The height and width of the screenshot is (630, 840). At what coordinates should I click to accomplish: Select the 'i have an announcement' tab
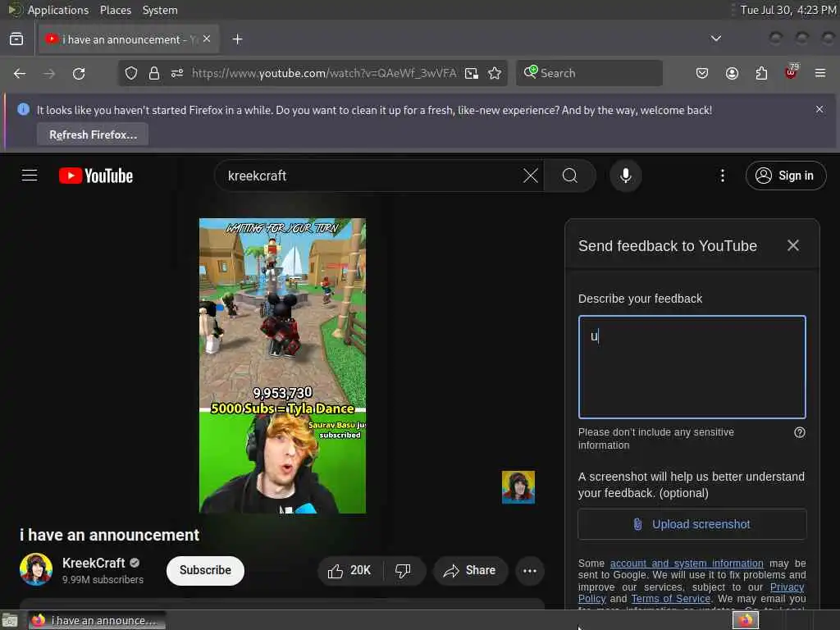click(129, 39)
